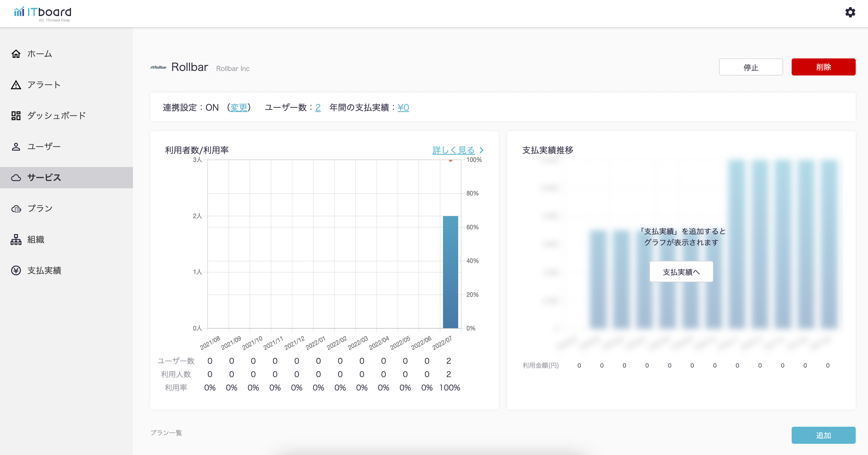This screenshot has width=868, height=455.
Task: Click the 停止 button
Action: pyautogui.click(x=750, y=67)
